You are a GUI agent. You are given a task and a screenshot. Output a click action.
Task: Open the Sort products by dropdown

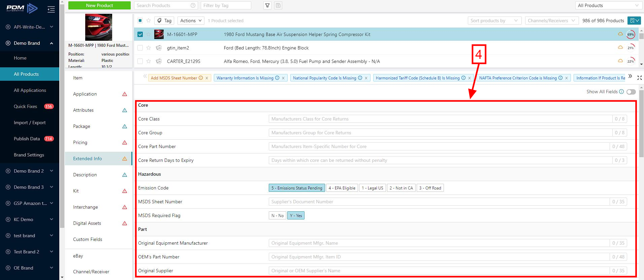click(494, 21)
